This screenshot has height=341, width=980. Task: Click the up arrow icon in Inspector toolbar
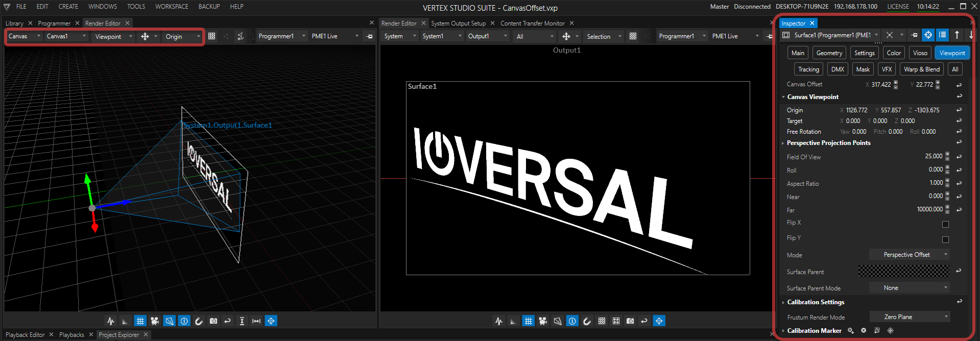pos(957,35)
